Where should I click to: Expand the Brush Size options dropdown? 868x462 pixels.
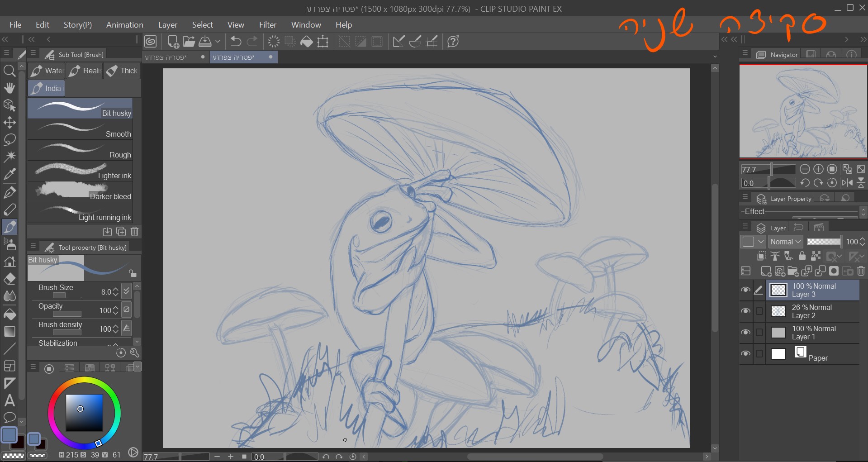pyautogui.click(x=127, y=291)
